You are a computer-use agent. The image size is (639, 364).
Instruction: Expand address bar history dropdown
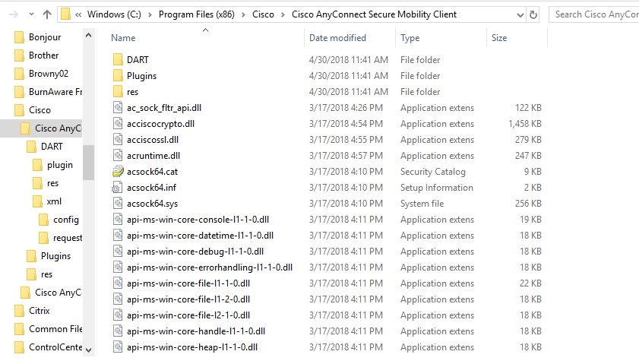(x=520, y=15)
